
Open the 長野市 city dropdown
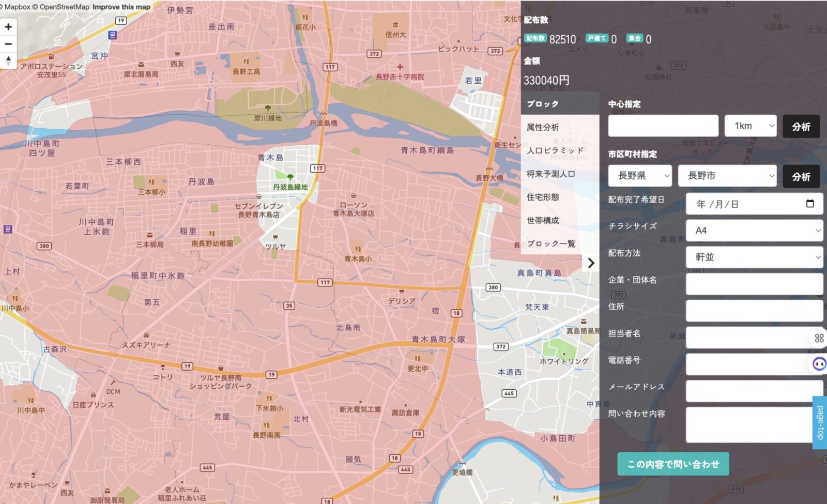pos(727,176)
